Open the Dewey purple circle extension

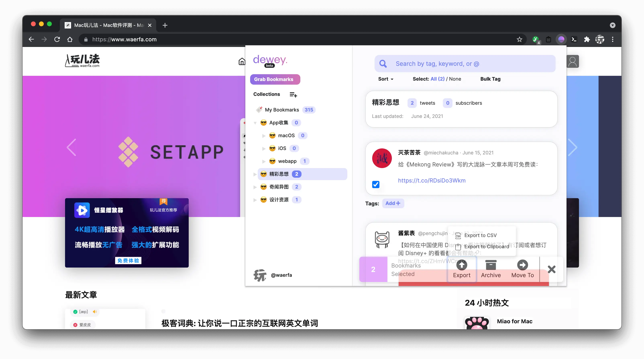[561, 39]
